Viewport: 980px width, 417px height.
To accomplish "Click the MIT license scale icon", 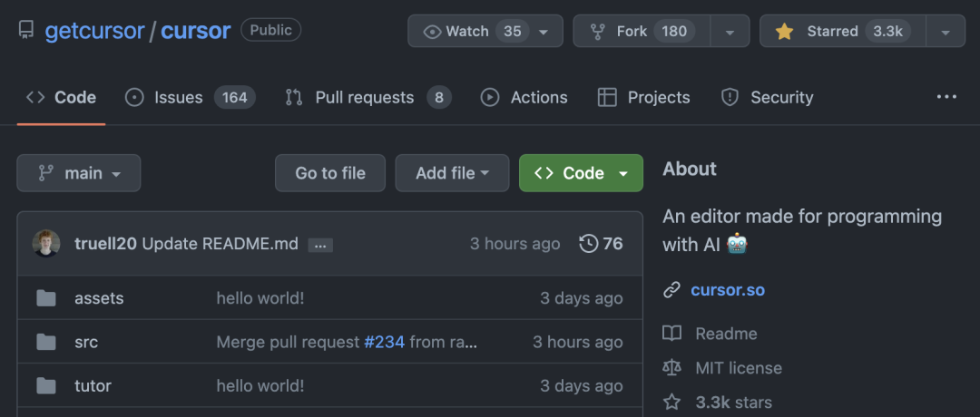I will point(671,368).
